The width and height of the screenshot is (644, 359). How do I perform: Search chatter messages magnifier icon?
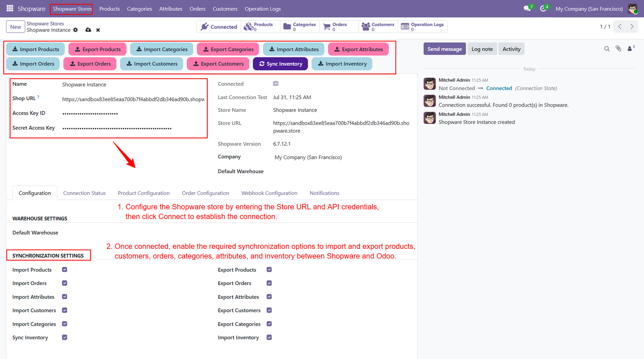pyautogui.click(x=607, y=49)
